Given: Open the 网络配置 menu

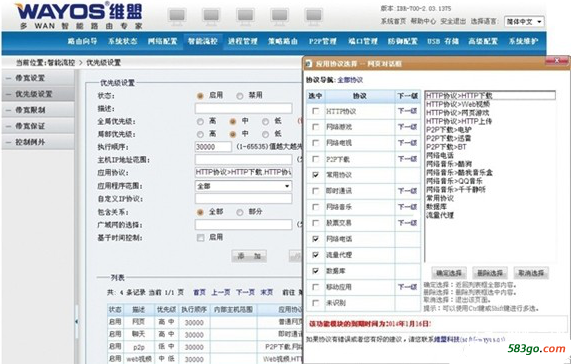Looking at the screenshot, I should click(x=162, y=41).
